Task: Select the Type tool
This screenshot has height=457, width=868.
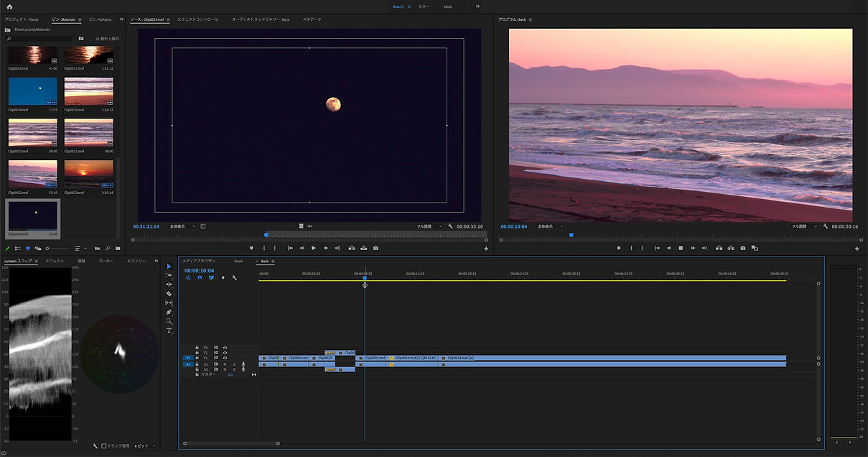Action: click(169, 331)
